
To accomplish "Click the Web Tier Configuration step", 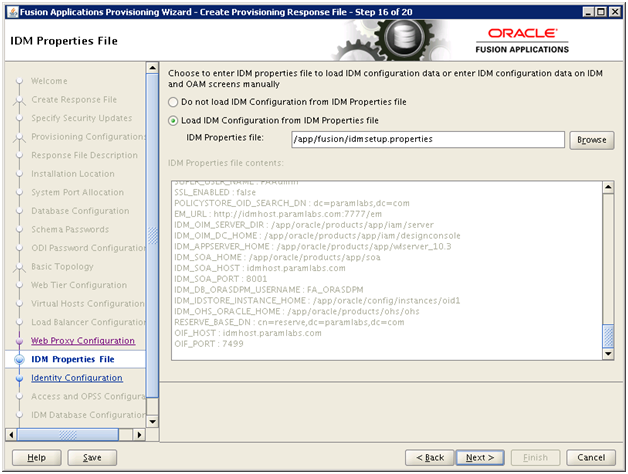I will point(79,285).
